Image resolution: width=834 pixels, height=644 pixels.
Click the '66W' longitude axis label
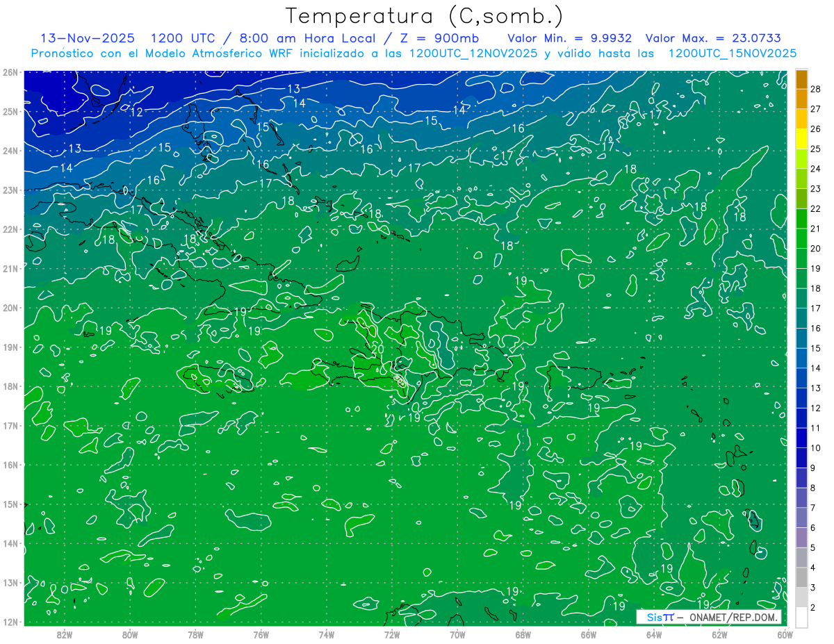(589, 634)
